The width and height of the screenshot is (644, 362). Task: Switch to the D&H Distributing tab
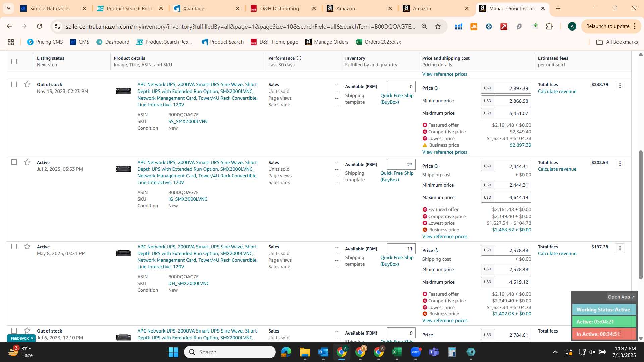[x=283, y=8]
